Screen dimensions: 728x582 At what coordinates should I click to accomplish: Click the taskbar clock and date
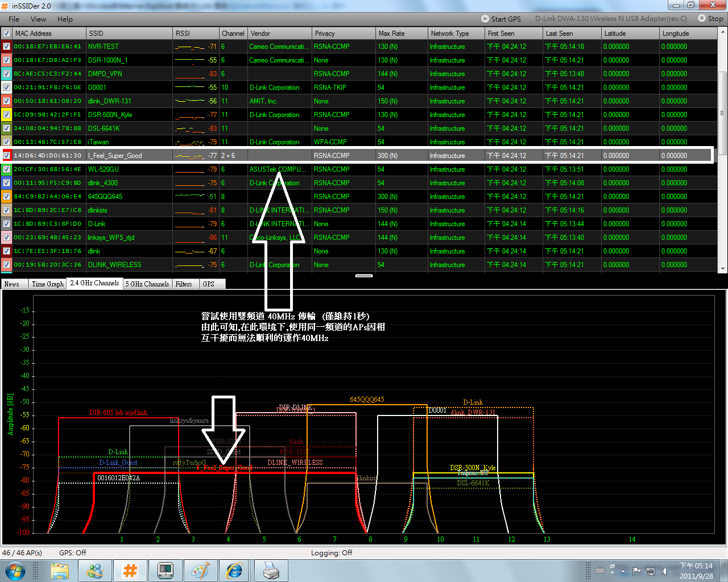pyautogui.click(x=696, y=571)
